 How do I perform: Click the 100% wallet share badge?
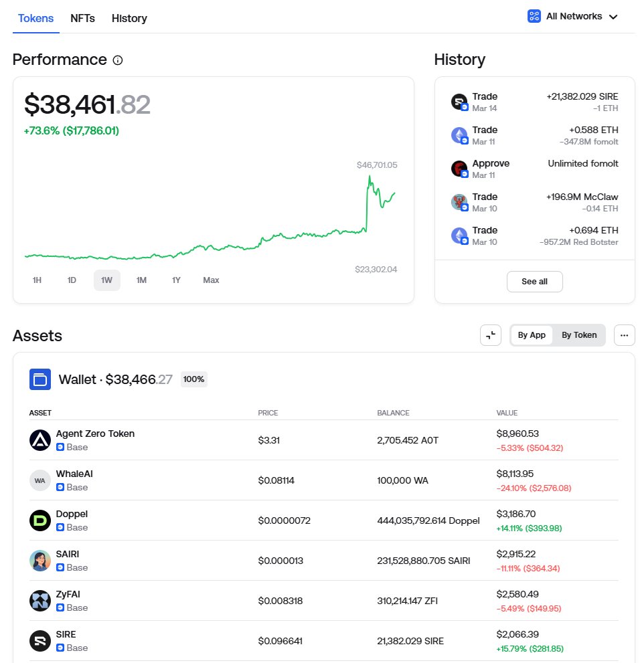coord(193,379)
